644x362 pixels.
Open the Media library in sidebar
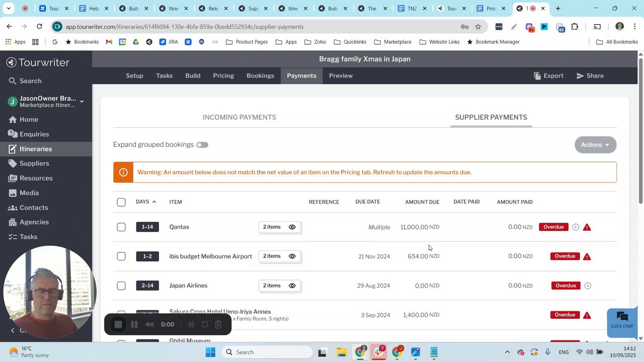23,193
